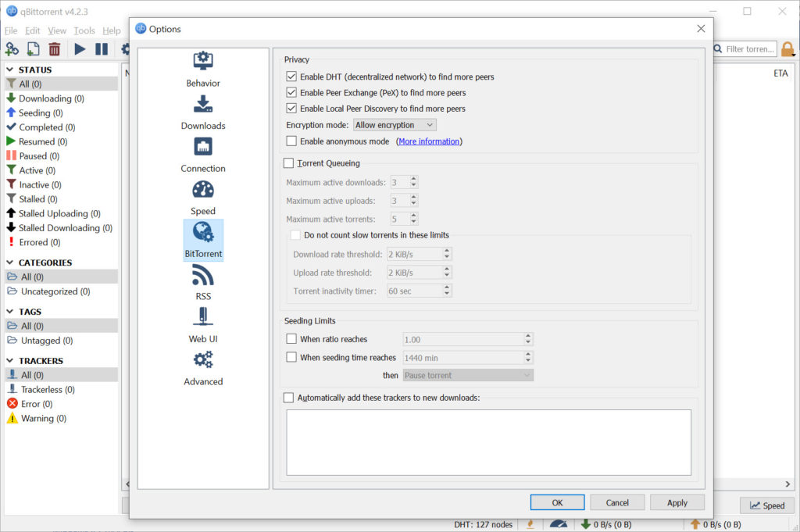Screen dimensions: 800x532
Task: Click DHT: 127 nodes status text
Action: point(483,524)
